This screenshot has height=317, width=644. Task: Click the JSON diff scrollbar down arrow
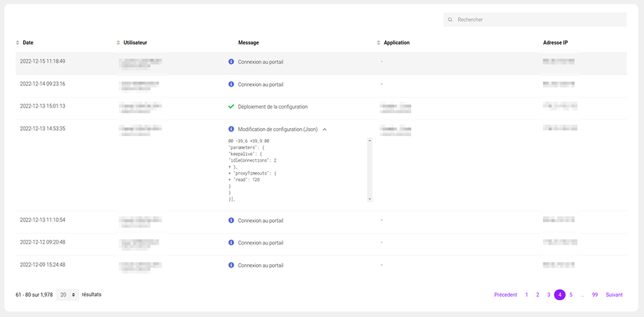point(369,199)
